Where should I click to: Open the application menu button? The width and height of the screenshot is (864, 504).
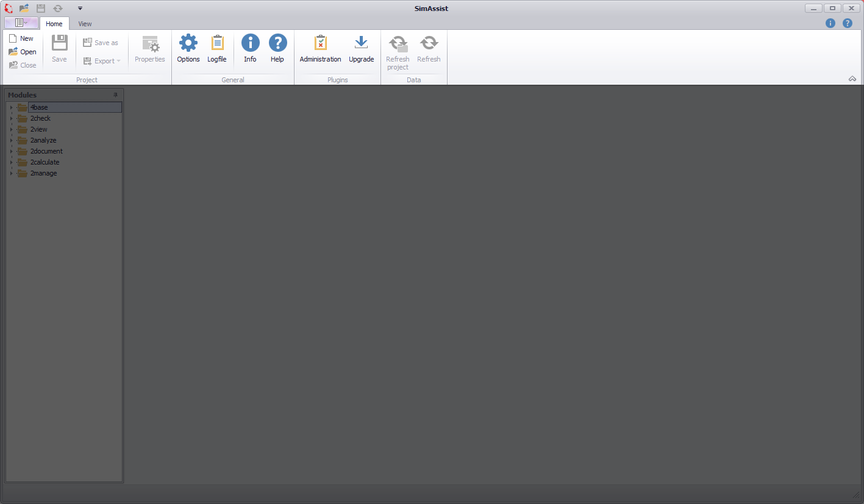[x=21, y=23]
